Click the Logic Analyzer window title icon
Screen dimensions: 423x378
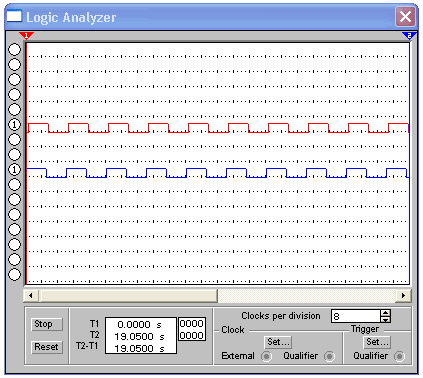tap(14, 16)
